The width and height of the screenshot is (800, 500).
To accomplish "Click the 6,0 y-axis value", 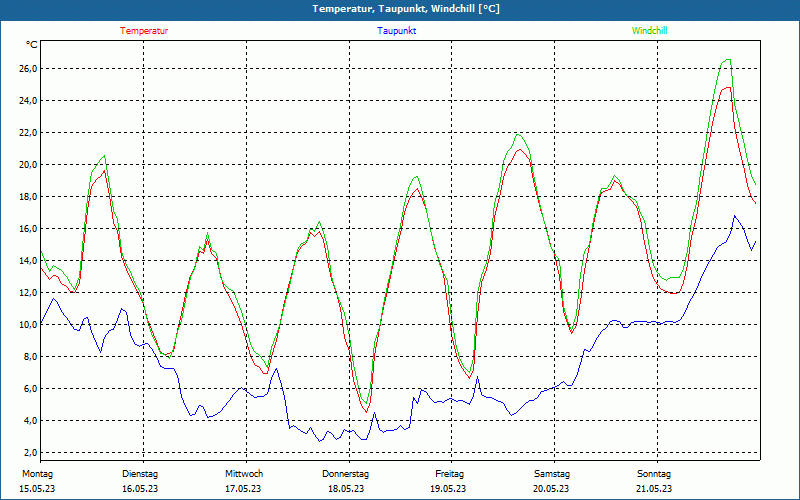I will pyautogui.click(x=31, y=389).
